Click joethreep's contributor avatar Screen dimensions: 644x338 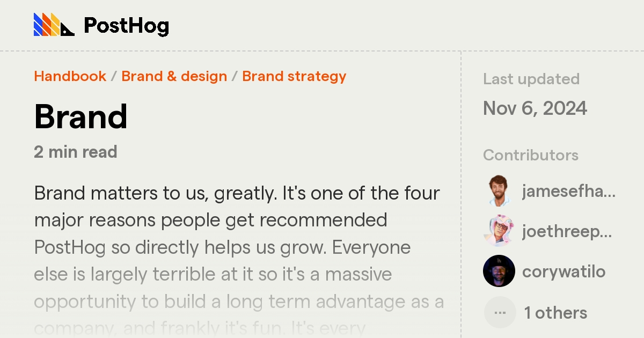[x=498, y=232]
